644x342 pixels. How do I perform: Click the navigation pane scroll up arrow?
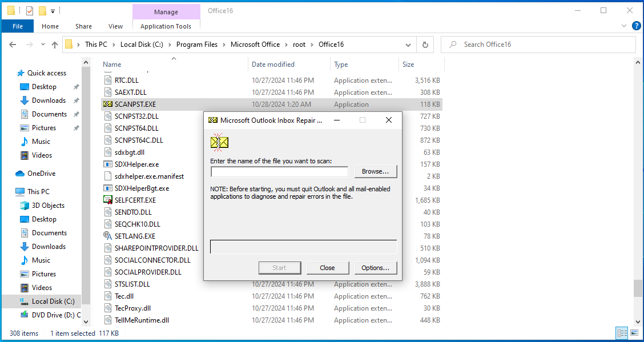tap(86, 62)
